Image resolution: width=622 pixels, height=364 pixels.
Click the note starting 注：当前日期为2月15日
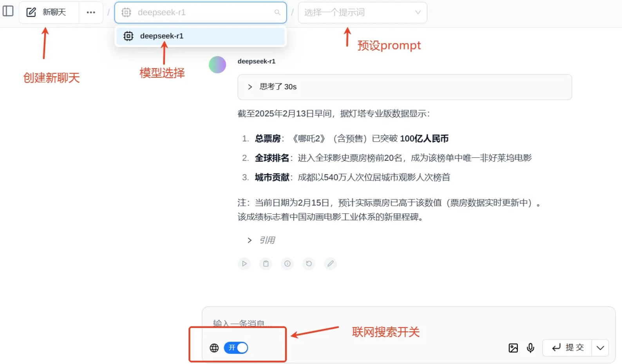tap(390, 203)
